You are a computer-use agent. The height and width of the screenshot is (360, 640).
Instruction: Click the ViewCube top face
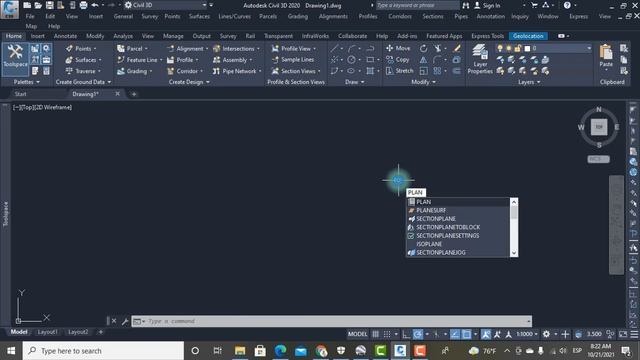(x=599, y=127)
